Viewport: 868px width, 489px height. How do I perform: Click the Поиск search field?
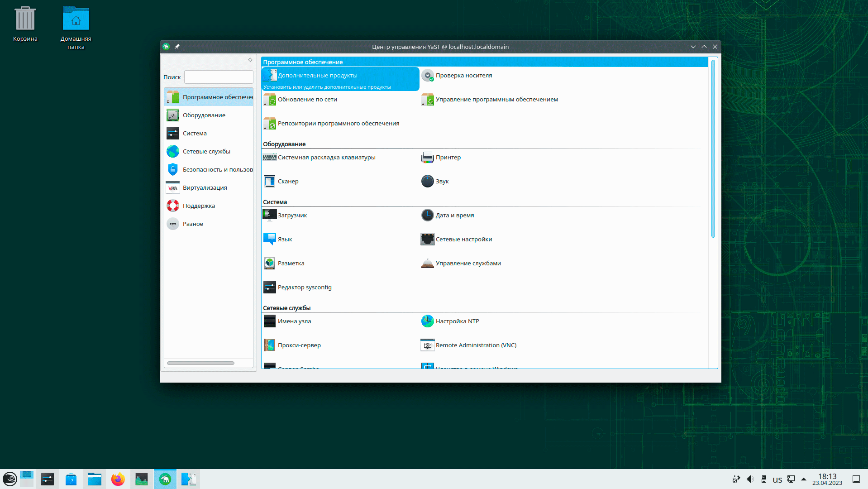tap(219, 77)
